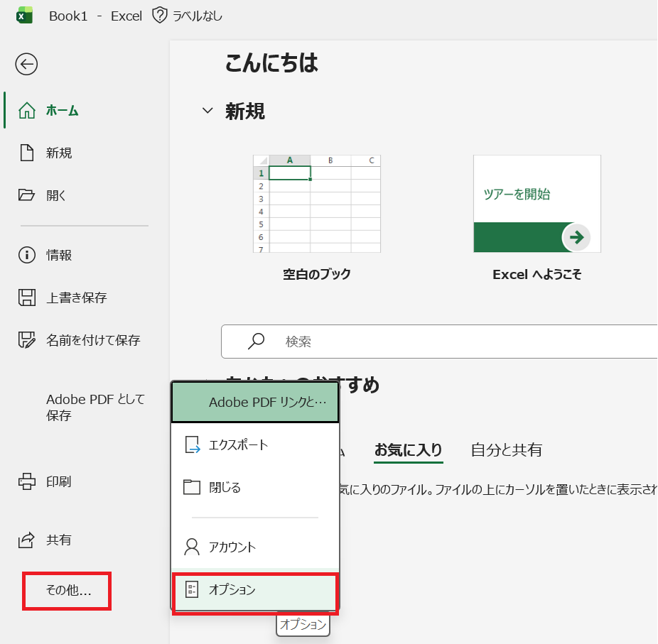Click the 印刷 printer icon

tap(27, 481)
